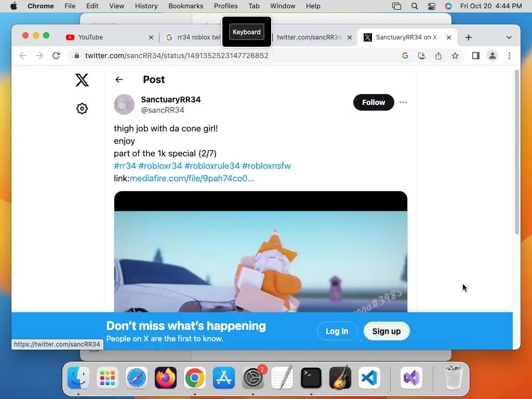Open the X logo home link
Image resolution: width=532 pixels, height=399 pixels.
[x=82, y=80]
